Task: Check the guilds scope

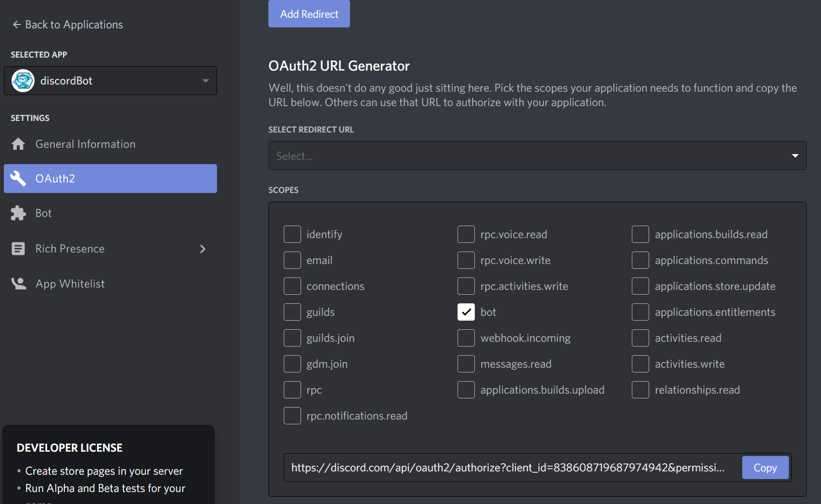Action: point(292,312)
